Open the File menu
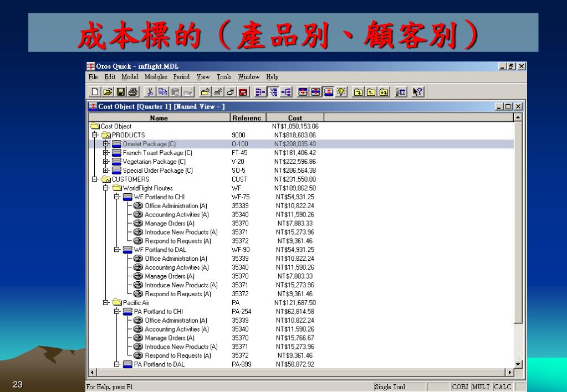567x392 pixels. pos(93,77)
